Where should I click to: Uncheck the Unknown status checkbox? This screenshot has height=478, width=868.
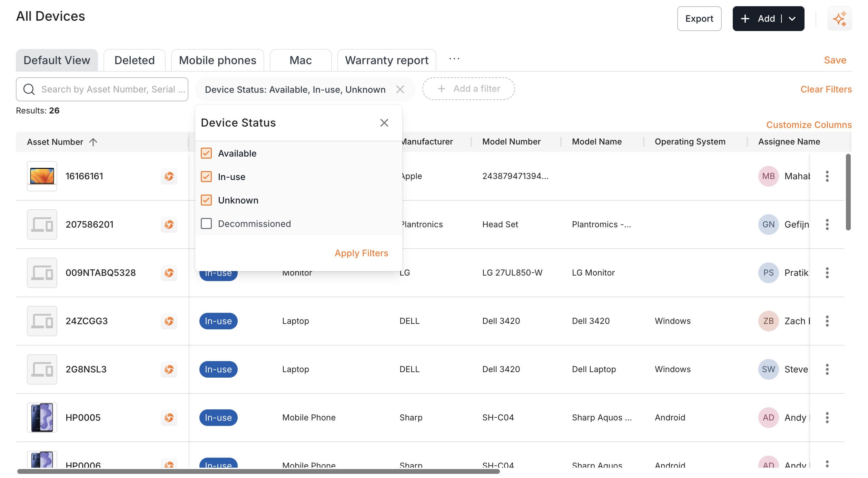(206, 200)
